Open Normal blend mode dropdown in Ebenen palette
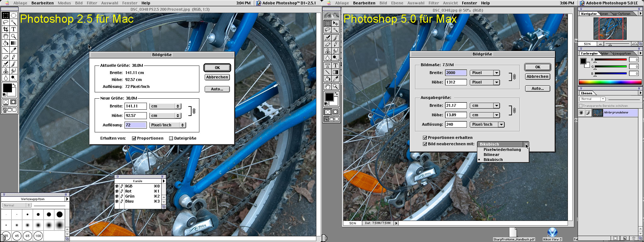 [x=592, y=99]
